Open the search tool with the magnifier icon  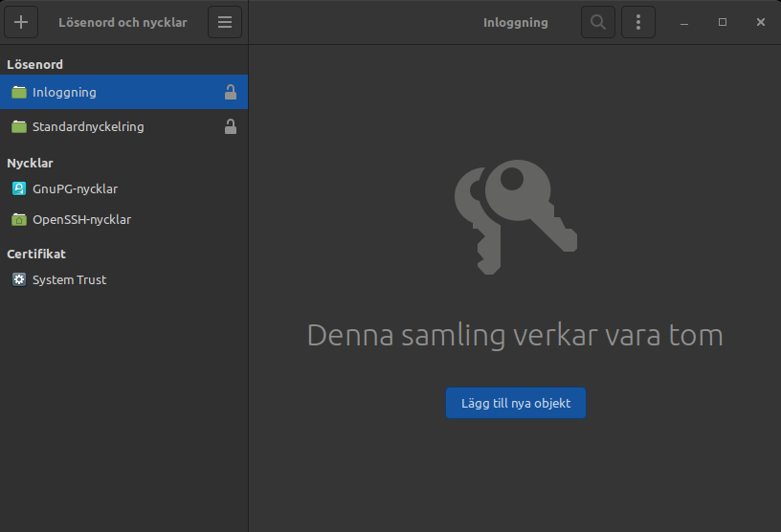(598, 22)
